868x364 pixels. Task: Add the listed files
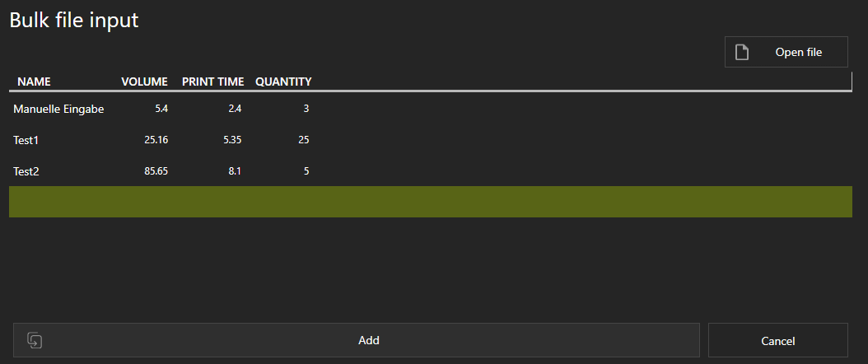357,340
